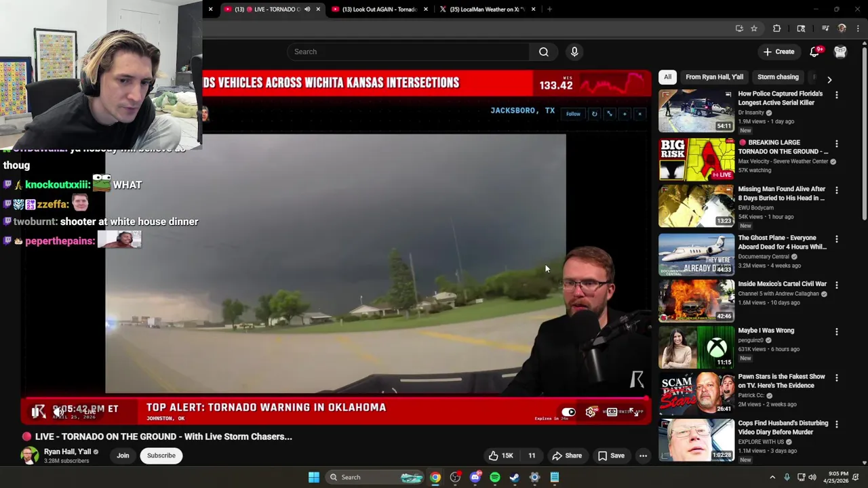Open options for Mexico's Cartel Civil War video

click(836, 285)
